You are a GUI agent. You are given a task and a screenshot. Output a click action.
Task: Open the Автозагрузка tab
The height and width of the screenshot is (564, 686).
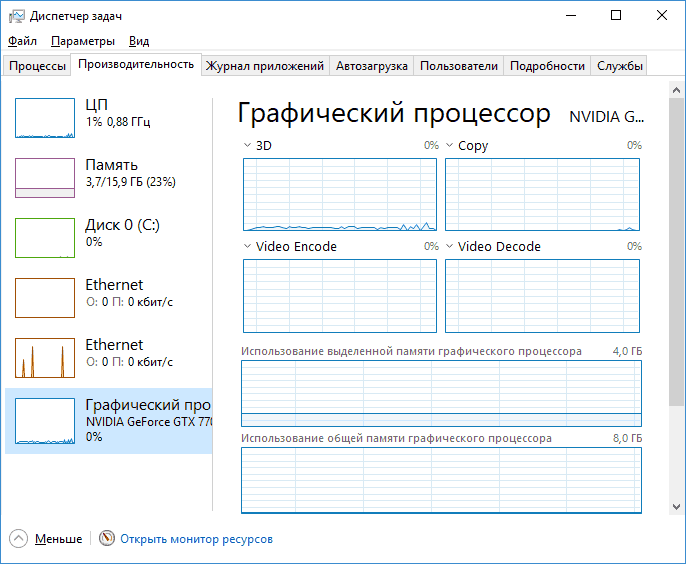[371, 66]
